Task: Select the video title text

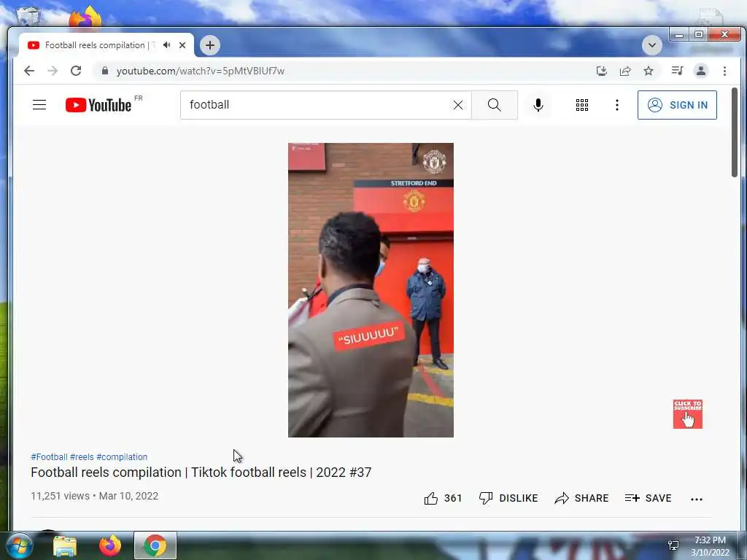Action: point(201,472)
